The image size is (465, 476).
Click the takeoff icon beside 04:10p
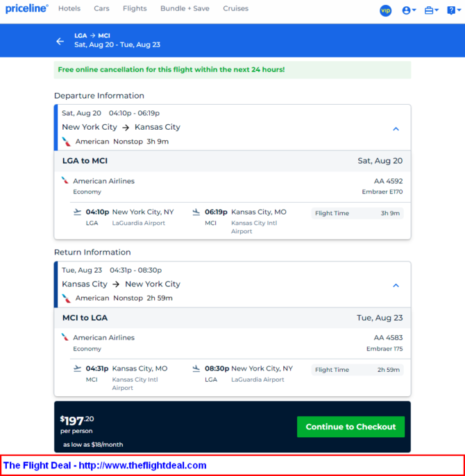[x=78, y=212]
